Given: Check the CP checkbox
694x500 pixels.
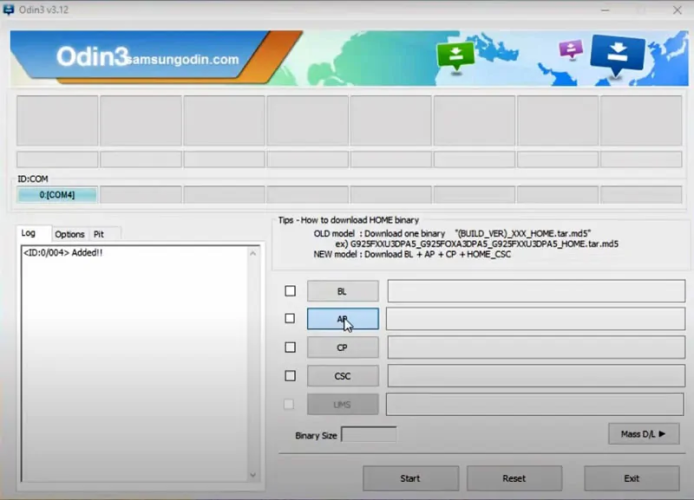Looking at the screenshot, I should (x=290, y=347).
